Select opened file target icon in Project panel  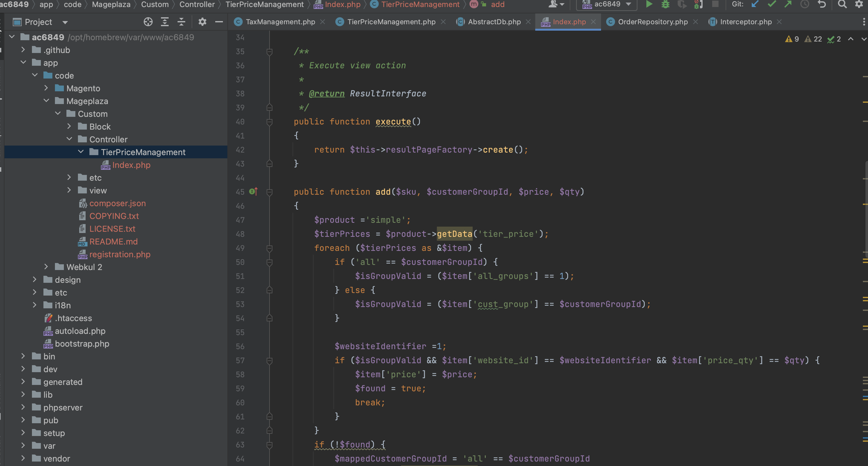(x=148, y=22)
